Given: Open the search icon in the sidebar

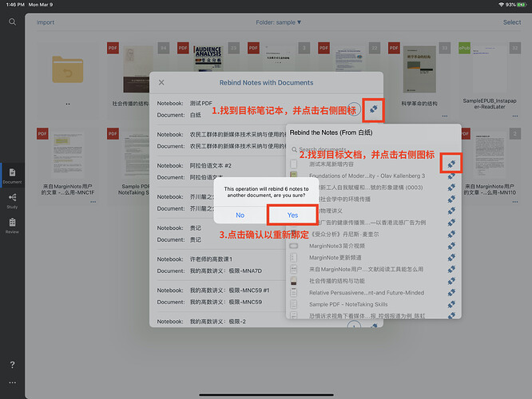Looking at the screenshot, I should (12, 22).
